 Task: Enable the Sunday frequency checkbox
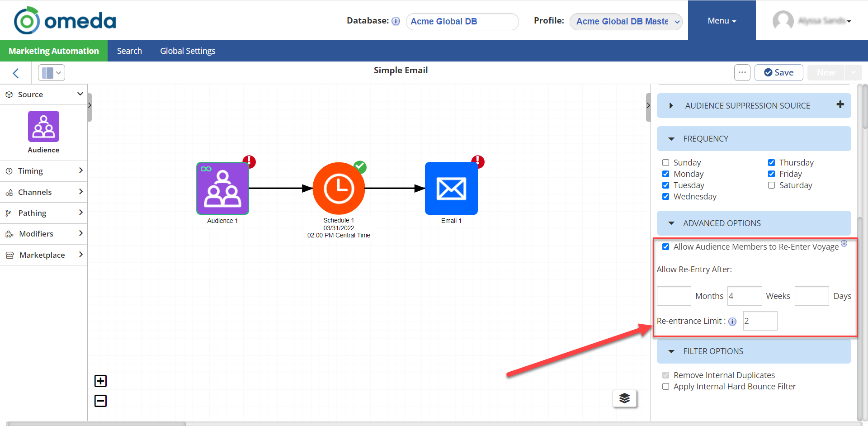(x=665, y=163)
